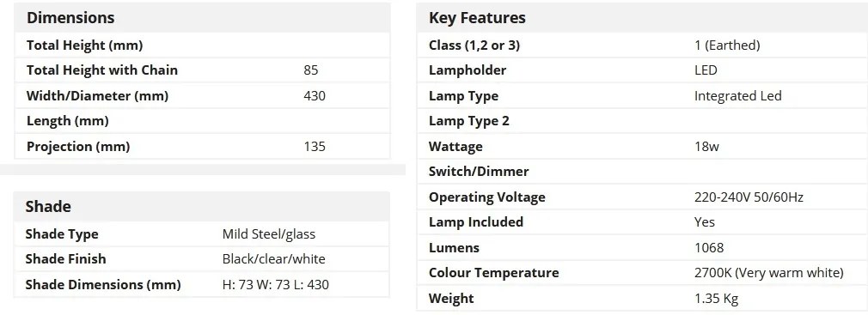Select the Dimensions section header
The image size is (868, 315).
point(70,18)
